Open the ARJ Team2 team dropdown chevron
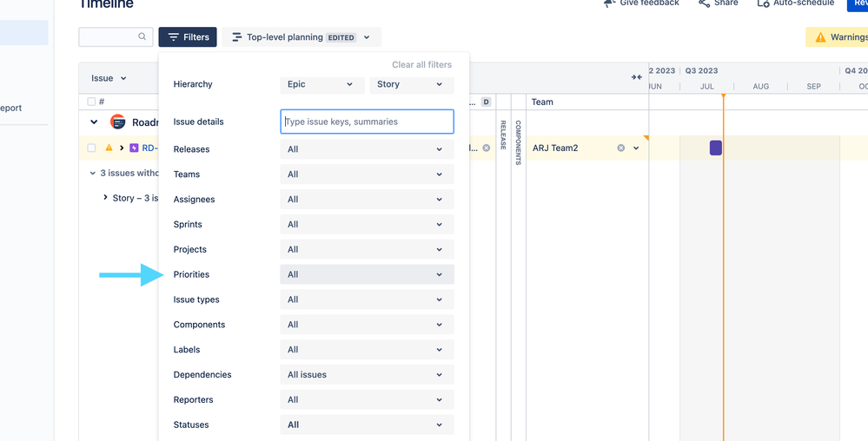The height and width of the screenshot is (441, 868). 636,148
